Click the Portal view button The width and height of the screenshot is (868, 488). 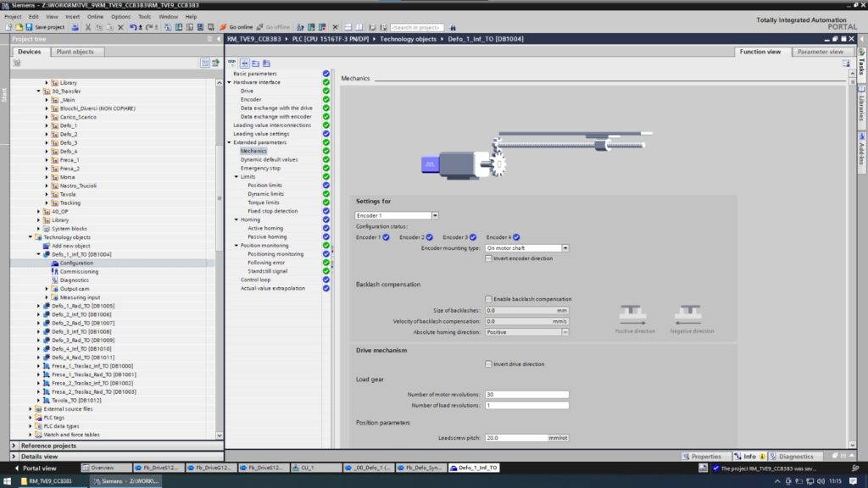(35, 468)
